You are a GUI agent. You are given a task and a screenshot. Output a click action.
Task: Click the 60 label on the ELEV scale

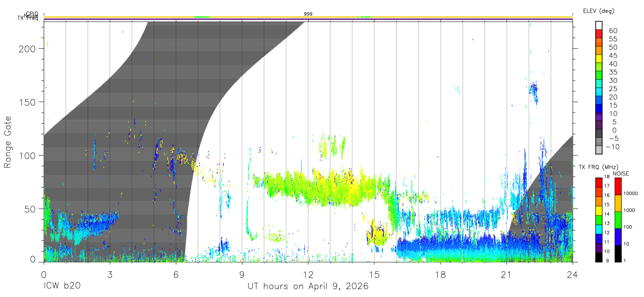[613, 30]
